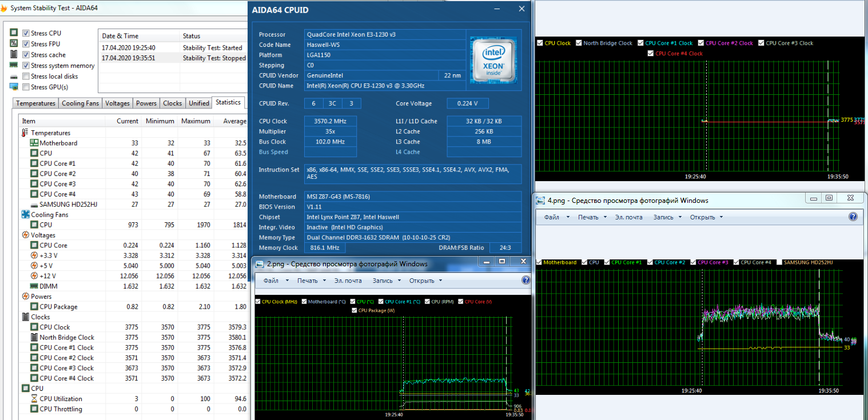Screen dimensions: 868x420
Task: Click the icon of the Clocks group
Action: pyautogui.click(x=25, y=317)
